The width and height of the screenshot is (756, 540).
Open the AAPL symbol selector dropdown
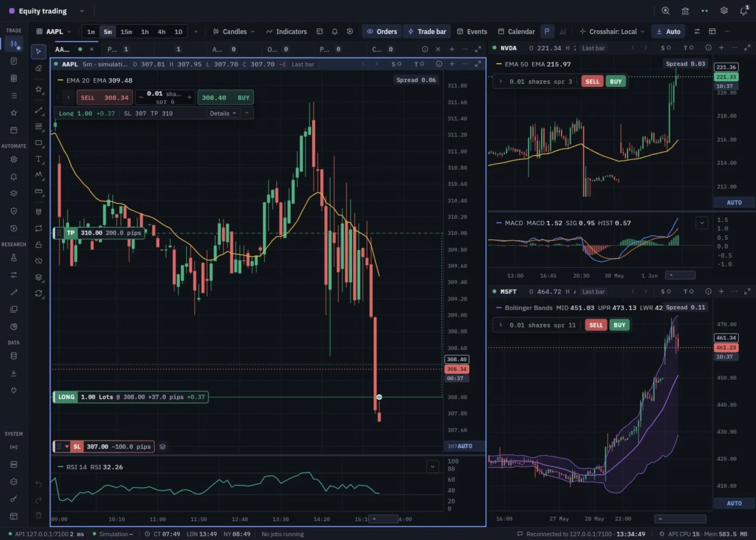53,32
